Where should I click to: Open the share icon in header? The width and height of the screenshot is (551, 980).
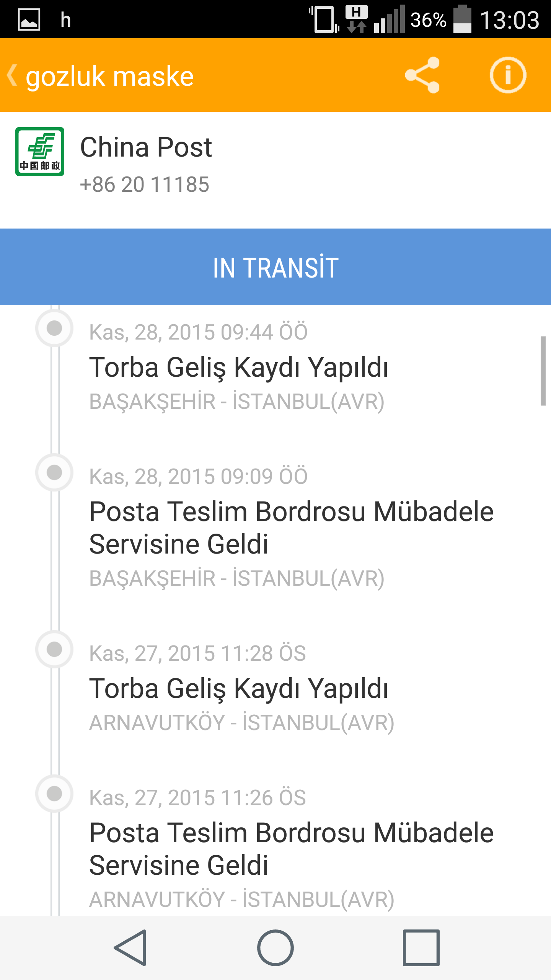pos(422,75)
